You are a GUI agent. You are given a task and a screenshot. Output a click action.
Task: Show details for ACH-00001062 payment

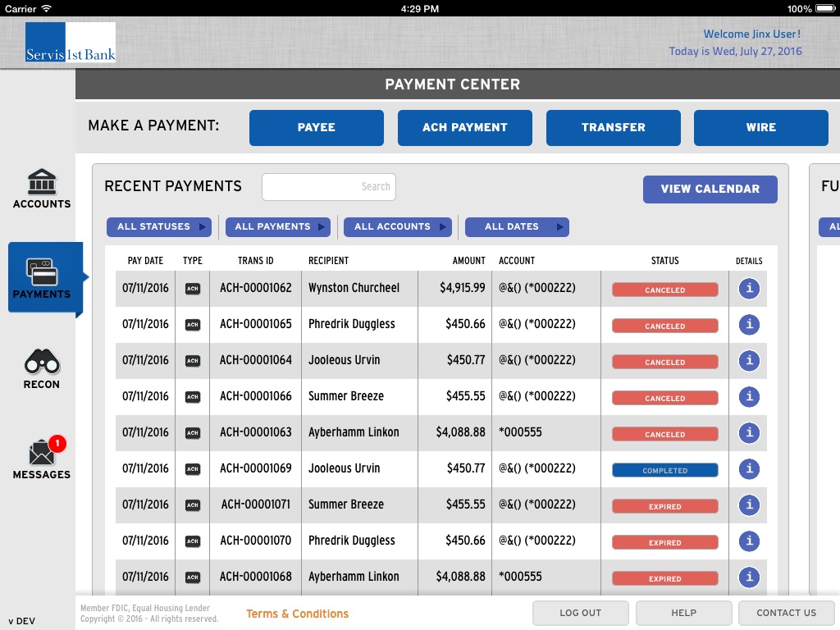[x=749, y=289]
